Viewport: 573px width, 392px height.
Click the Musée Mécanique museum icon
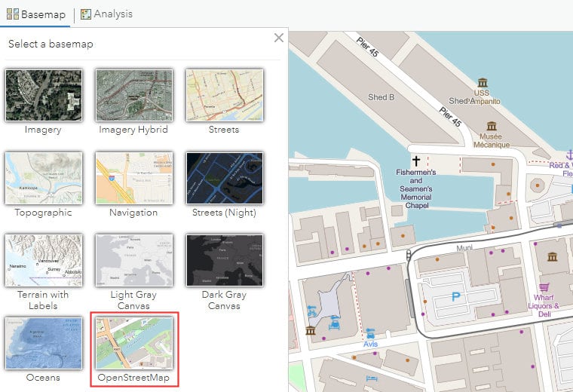coord(492,126)
